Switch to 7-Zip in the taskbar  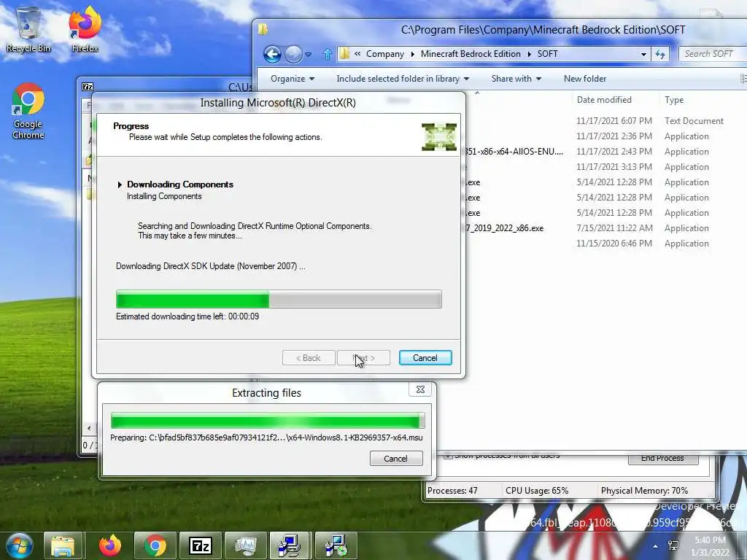[200, 545]
